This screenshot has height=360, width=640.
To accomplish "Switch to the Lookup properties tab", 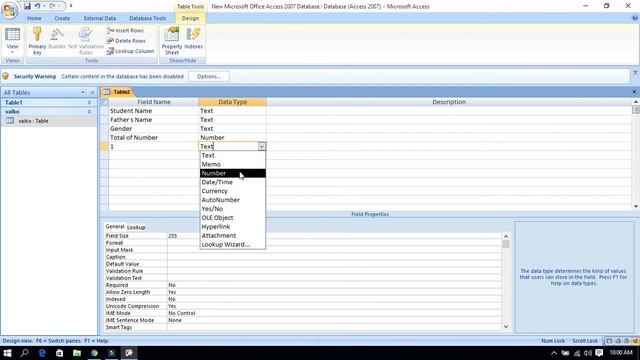I will pyautogui.click(x=136, y=227).
